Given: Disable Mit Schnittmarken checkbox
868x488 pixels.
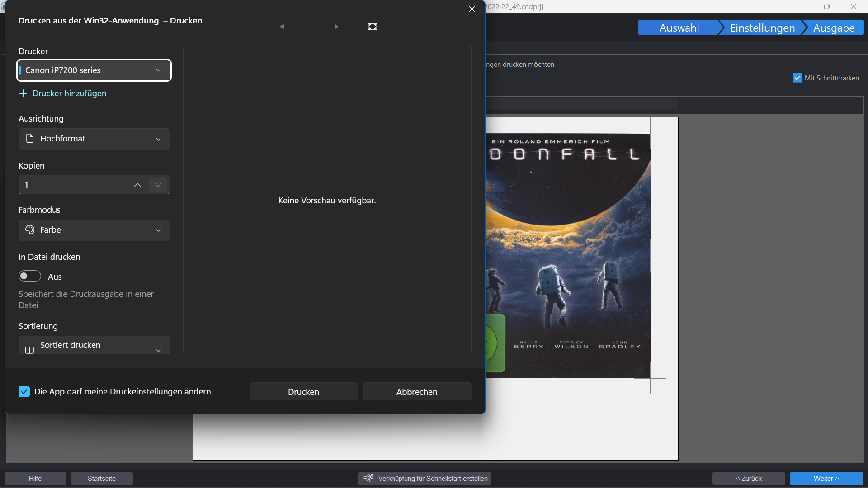Looking at the screenshot, I should pyautogui.click(x=797, y=78).
